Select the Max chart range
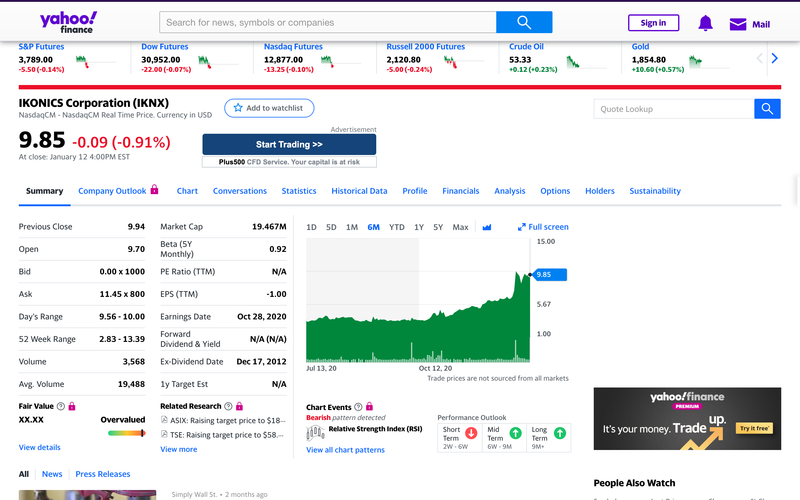Screen dimensions: 800x500 coord(460,227)
